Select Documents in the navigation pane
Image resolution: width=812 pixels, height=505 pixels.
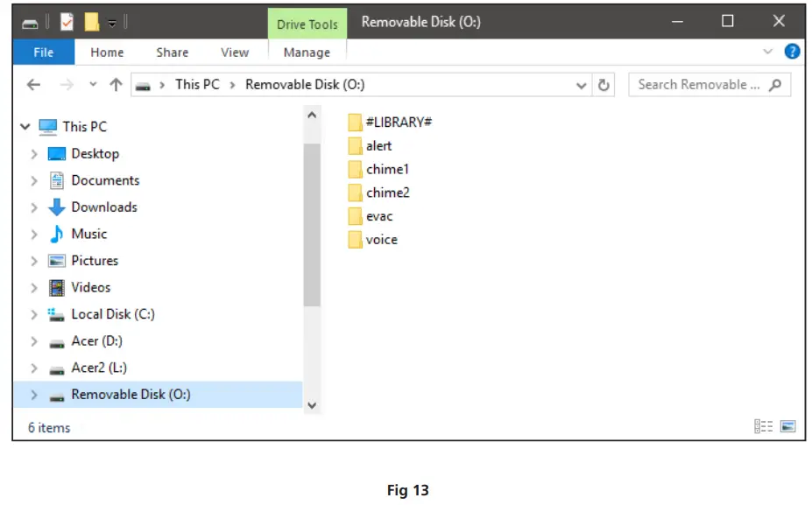click(106, 180)
